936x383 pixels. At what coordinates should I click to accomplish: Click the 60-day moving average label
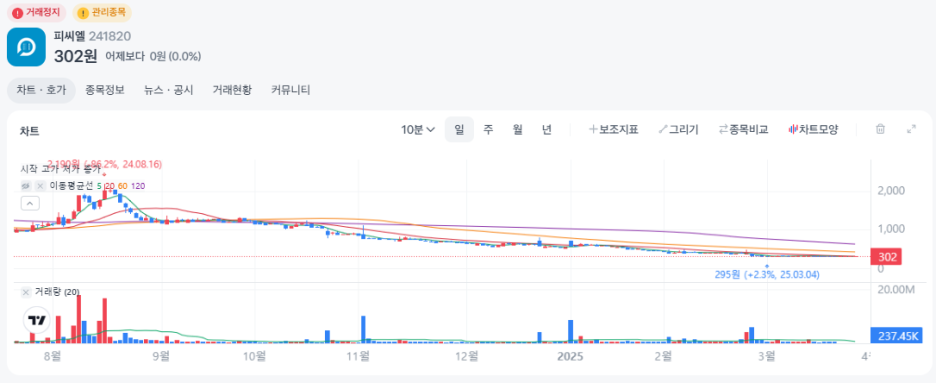(122, 186)
